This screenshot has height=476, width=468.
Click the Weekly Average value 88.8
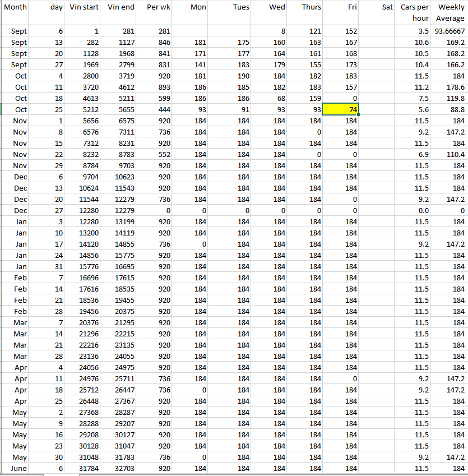tap(450, 109)
